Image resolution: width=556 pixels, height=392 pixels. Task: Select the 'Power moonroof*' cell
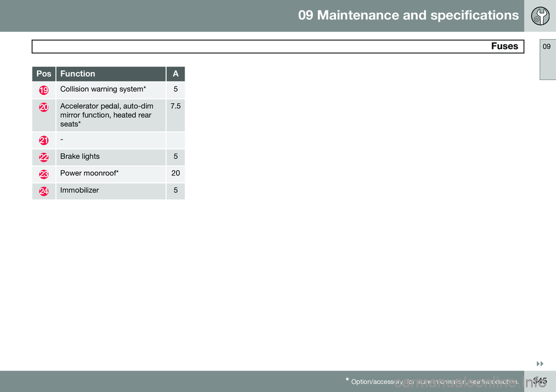coord(111,174)
